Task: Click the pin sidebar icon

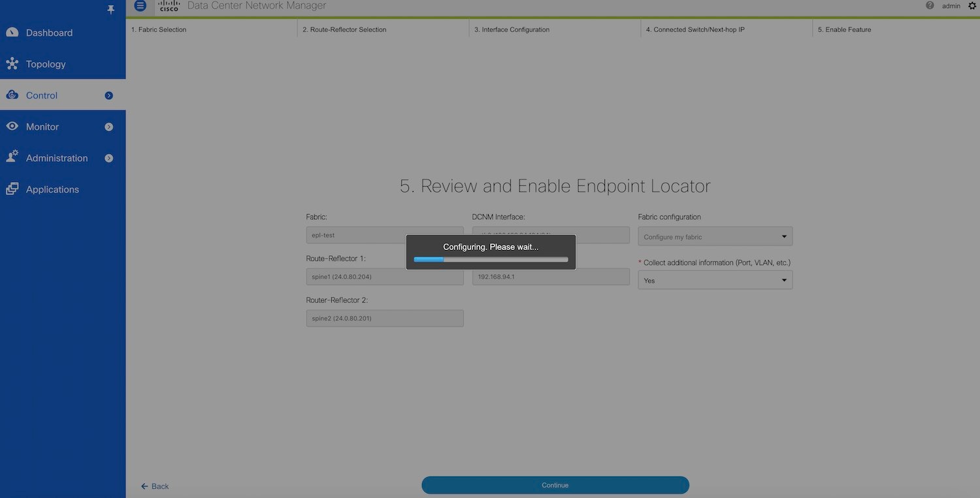Action: coord(110,9)
